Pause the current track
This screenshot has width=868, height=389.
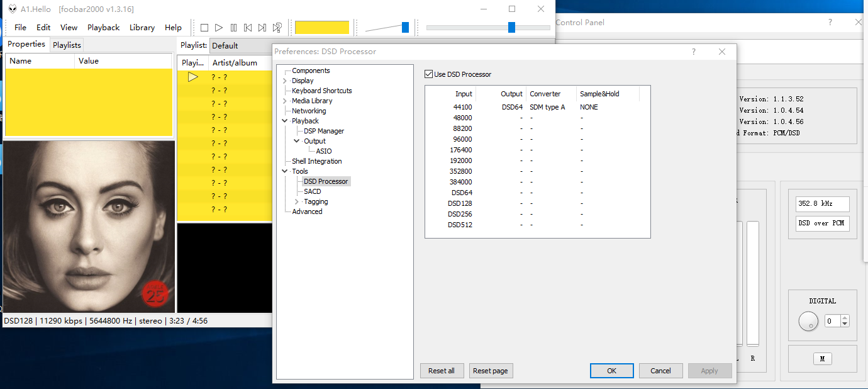pyautogui.click(x=233, y=28)
